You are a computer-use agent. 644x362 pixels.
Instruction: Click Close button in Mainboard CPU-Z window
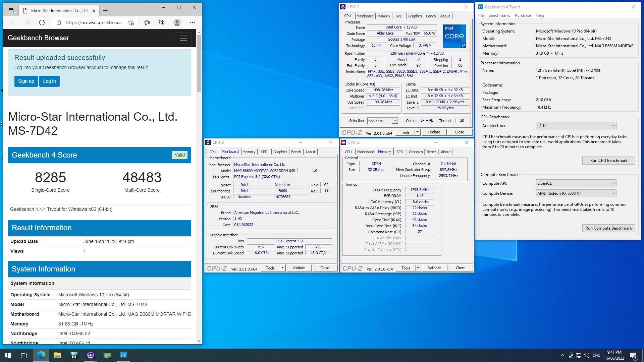point(325,268)
